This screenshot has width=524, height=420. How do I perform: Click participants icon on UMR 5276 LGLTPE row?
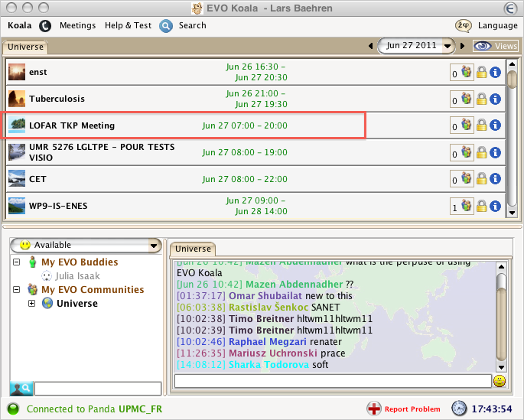[x=466, y=151]
